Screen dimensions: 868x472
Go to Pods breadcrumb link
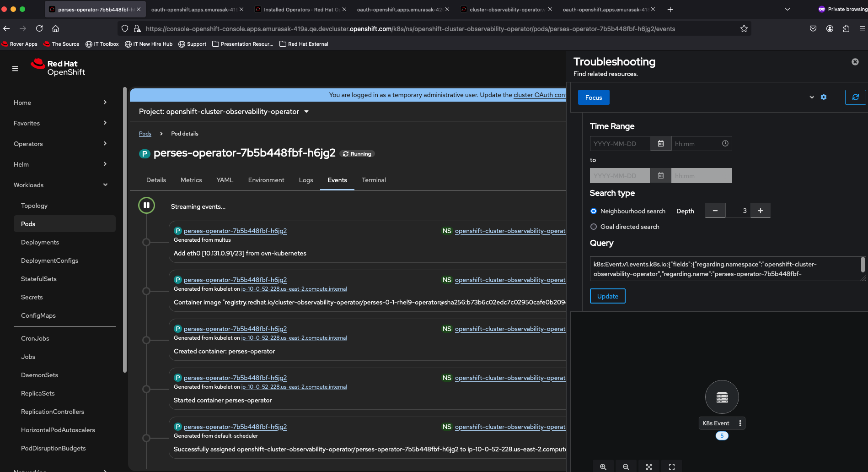(x=145, y=134)
